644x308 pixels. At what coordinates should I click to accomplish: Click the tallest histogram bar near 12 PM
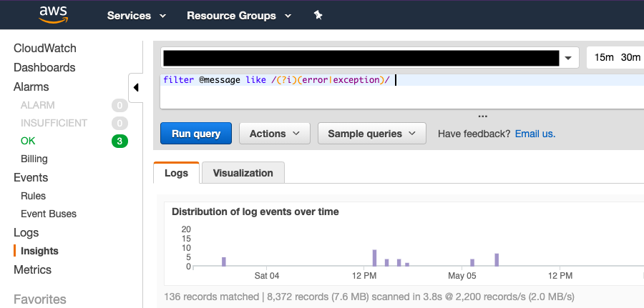point(374,258)
